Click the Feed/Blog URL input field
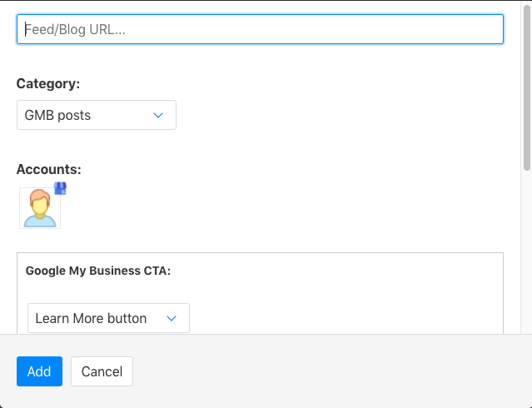 click(260, 29)
